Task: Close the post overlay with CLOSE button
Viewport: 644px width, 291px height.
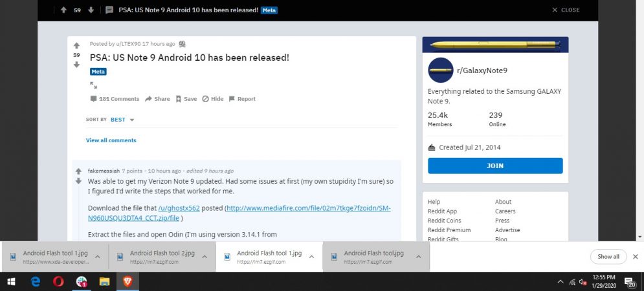Action: point(566,10)
